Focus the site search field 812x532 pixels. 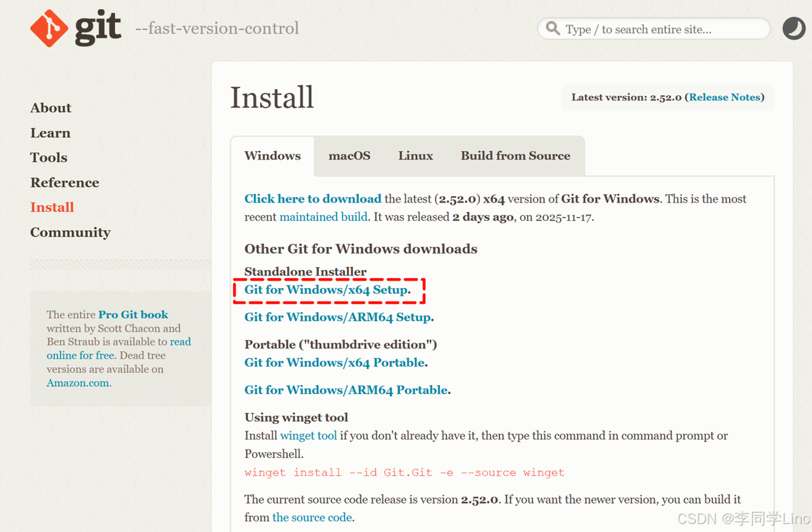(x=654, y=29)
